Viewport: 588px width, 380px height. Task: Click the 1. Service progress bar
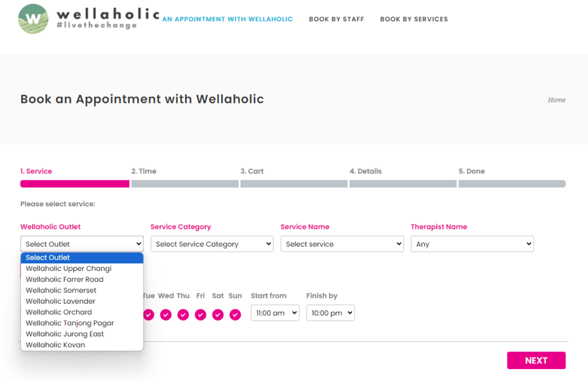74,183
